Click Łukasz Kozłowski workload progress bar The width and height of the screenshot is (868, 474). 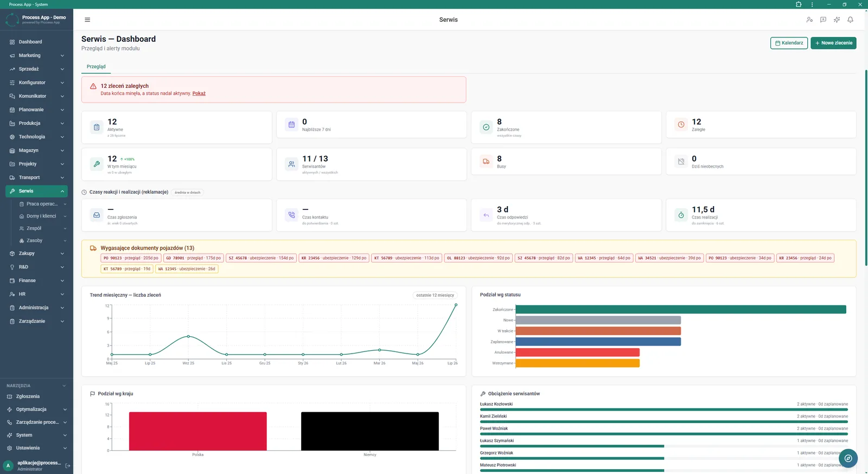coord(664,409)
